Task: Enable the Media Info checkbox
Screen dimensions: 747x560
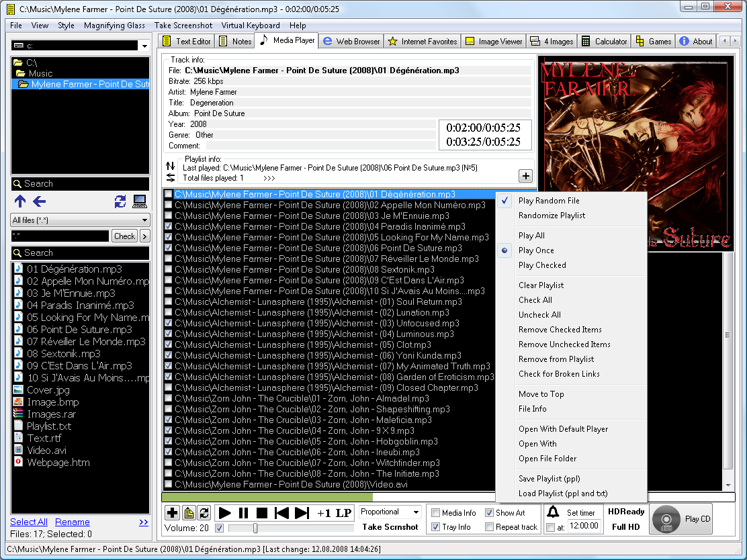Action: coord(435,513)
